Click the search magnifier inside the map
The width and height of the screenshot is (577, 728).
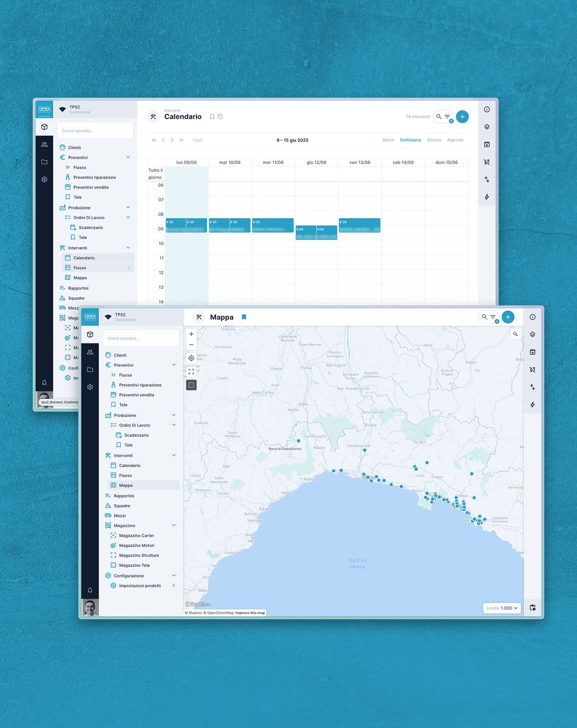515,334
